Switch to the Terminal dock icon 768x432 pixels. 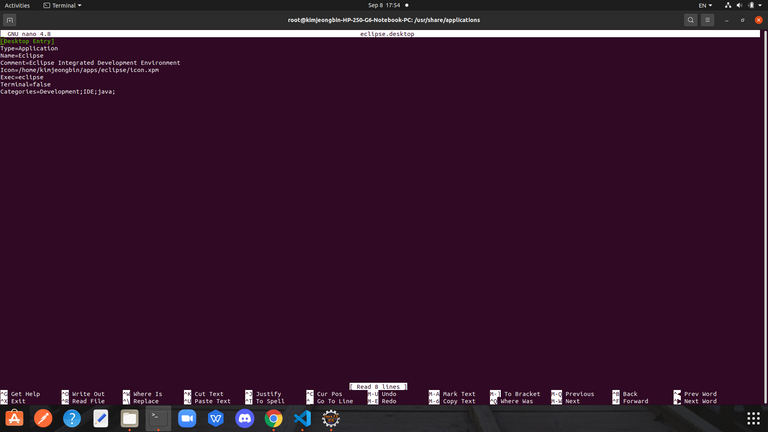(x=158, y=418)
